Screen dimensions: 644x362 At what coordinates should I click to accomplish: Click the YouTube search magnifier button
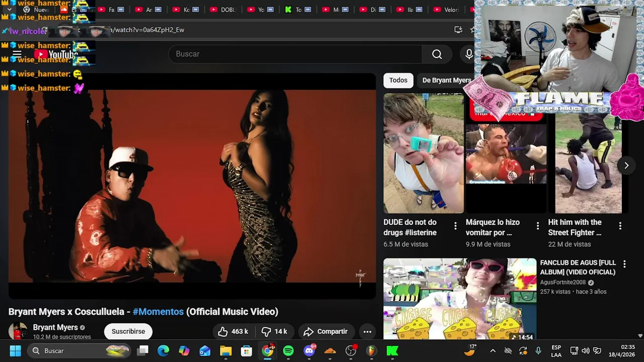(x=437, y=54)
